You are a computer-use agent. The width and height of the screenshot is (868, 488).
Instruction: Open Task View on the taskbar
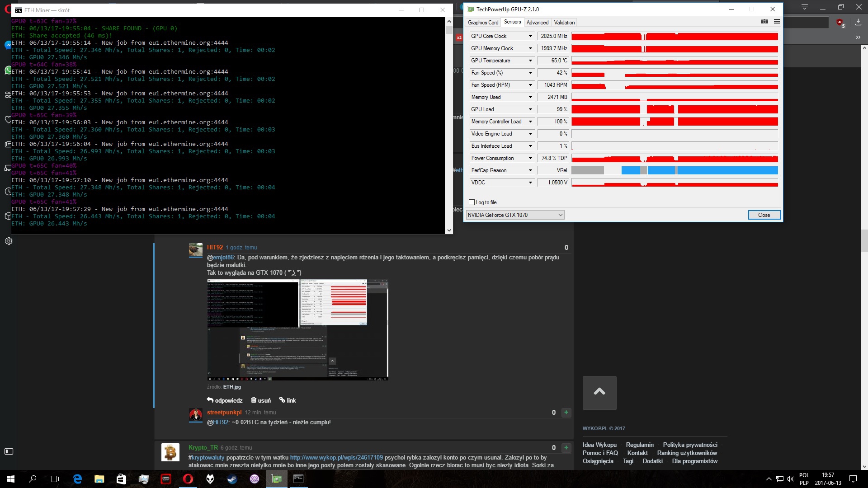(x=54, y=479)
